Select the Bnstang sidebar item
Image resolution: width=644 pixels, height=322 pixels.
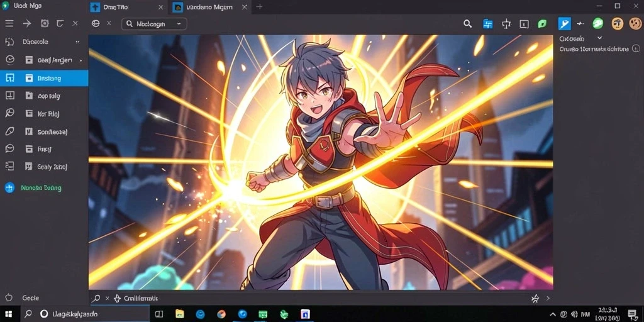44,78
